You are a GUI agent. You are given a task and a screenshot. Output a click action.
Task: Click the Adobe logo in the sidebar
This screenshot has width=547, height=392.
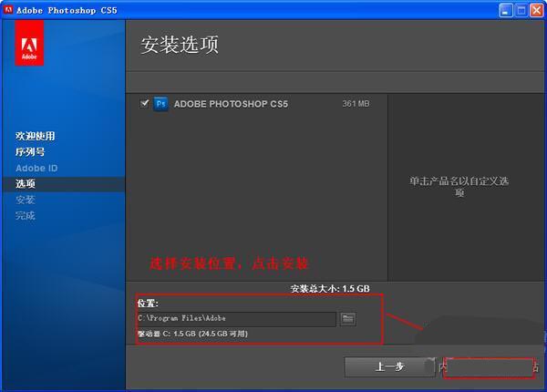[29, 43]
